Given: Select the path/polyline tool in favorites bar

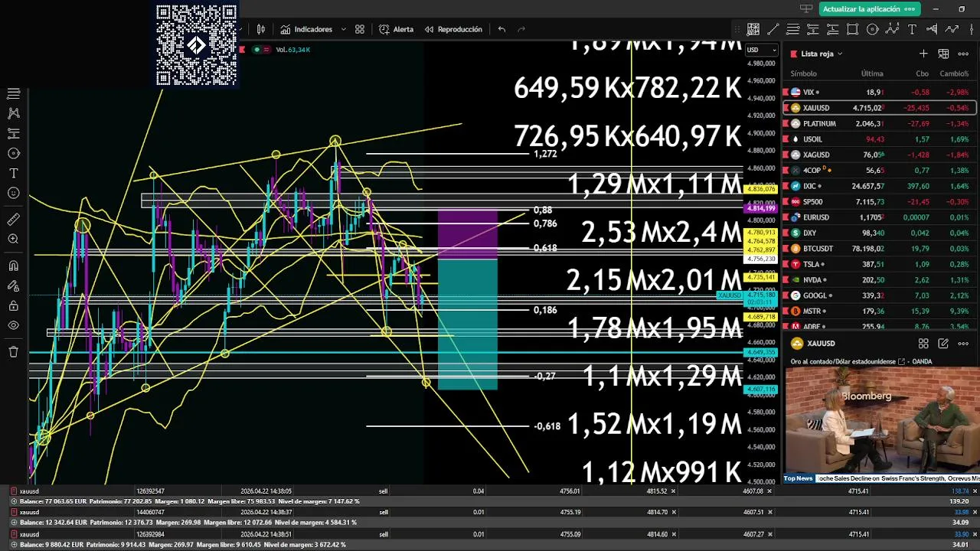Looking at the screenshot, I should [952, 29].
